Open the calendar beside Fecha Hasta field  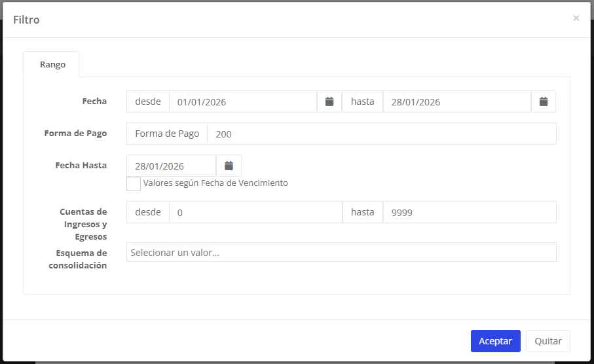click(229, 166)
